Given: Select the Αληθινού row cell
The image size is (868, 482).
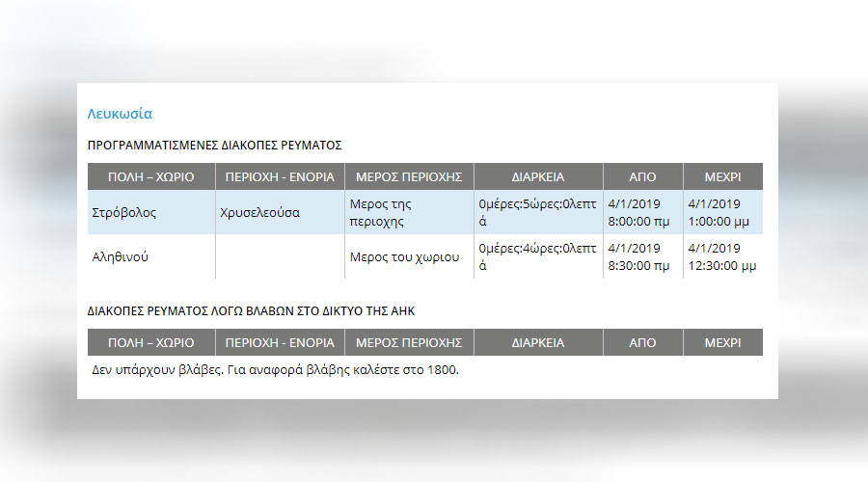Looking at the screenshot, I should 151,256.
